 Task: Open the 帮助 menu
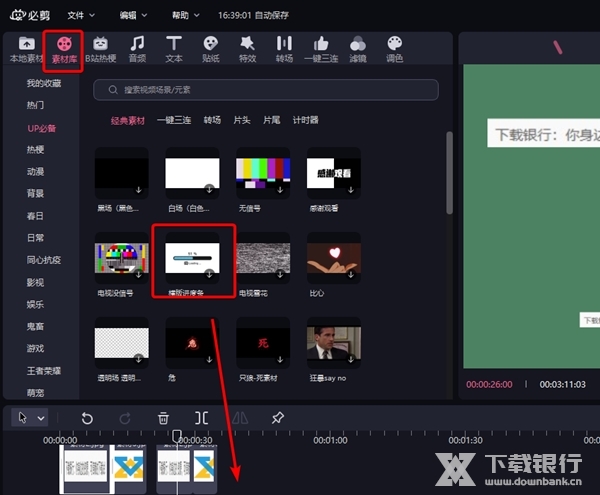186,15
